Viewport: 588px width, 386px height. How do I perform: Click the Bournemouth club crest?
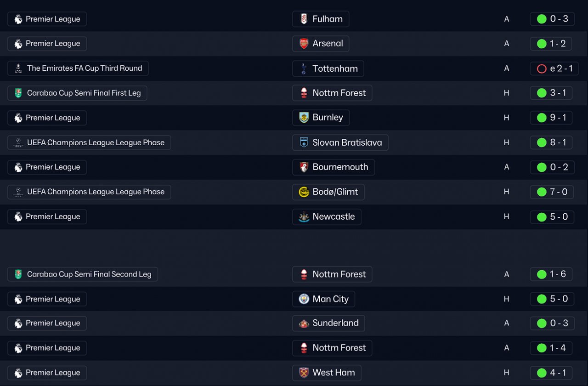pyautogui.click(x=304, y=167)
